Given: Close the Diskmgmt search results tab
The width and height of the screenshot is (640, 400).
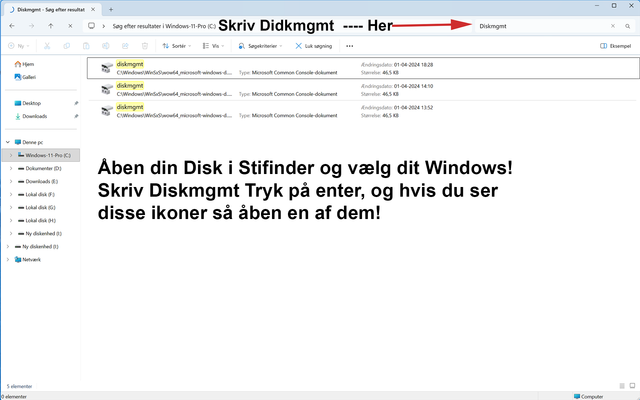Looking at the screenshot, I should [x=93, y=9].
